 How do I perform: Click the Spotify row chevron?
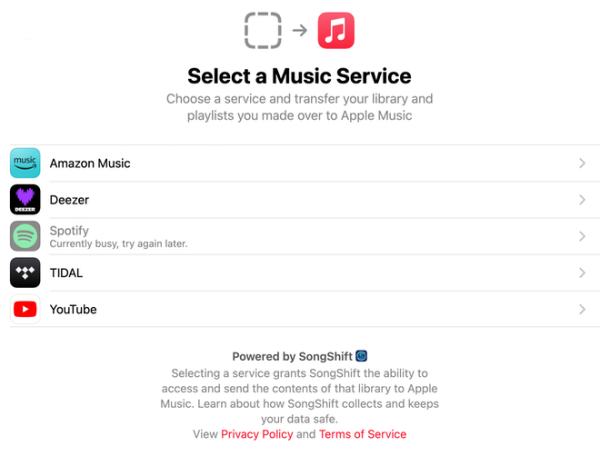(x=582, y=236)
